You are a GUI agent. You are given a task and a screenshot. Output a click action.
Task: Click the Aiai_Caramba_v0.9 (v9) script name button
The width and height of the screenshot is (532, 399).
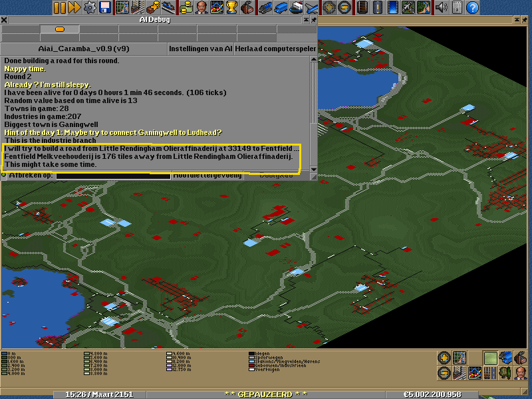tap(84, 49)
